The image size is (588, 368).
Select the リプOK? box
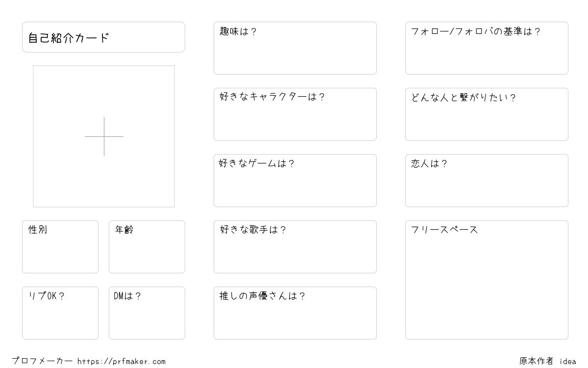60,313
